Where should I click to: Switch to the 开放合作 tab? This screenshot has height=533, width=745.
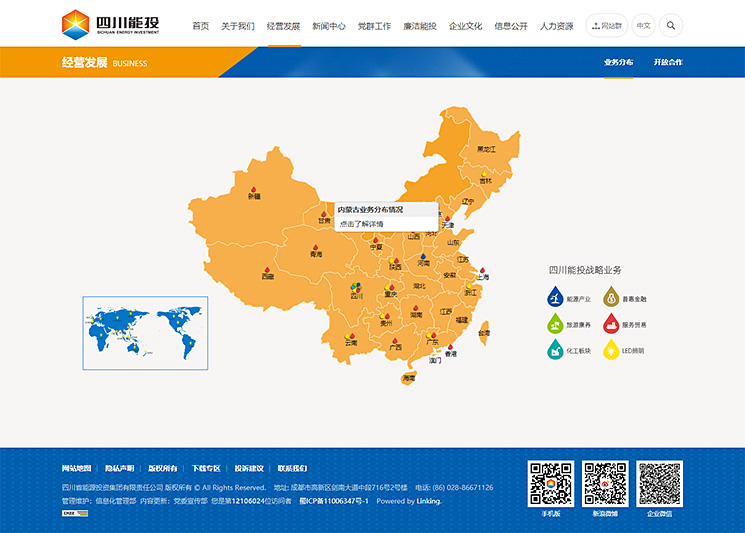click(x=668, y=62)
